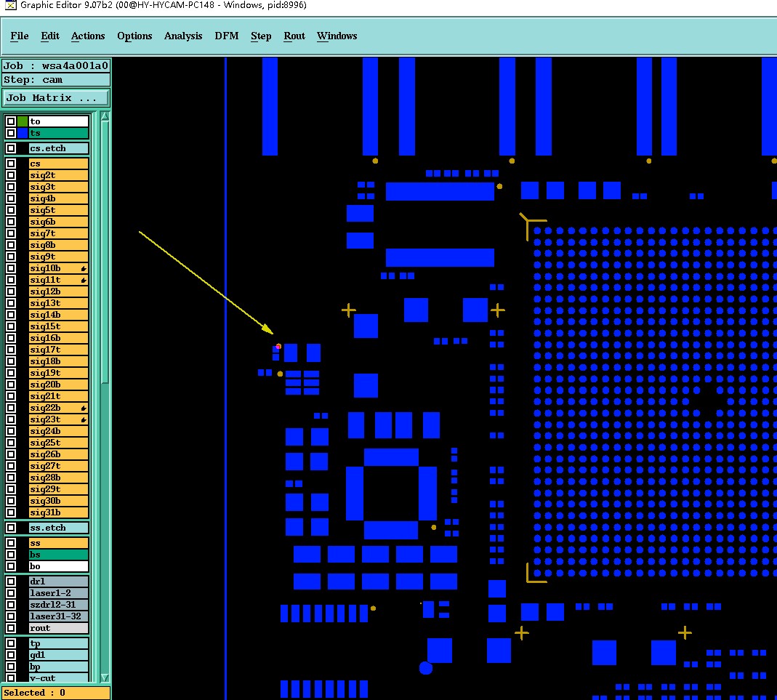Image resolution: width=777 pixels, height=700 pixels.
Task: Click the edit marker icon on sig10b
Action: (x=84, y=268)
